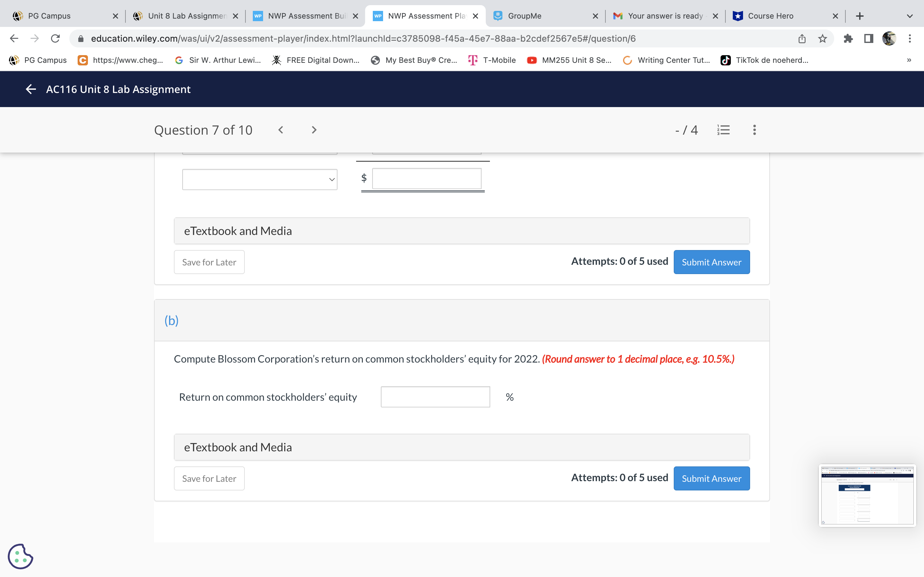924x577 pixels.
Task: Click Save for Later in part (a)
Action: tap(209, 262)
